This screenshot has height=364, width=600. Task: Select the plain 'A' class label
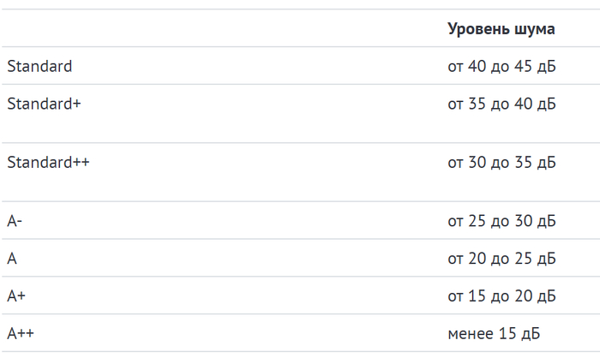click(x=12, y=258)
